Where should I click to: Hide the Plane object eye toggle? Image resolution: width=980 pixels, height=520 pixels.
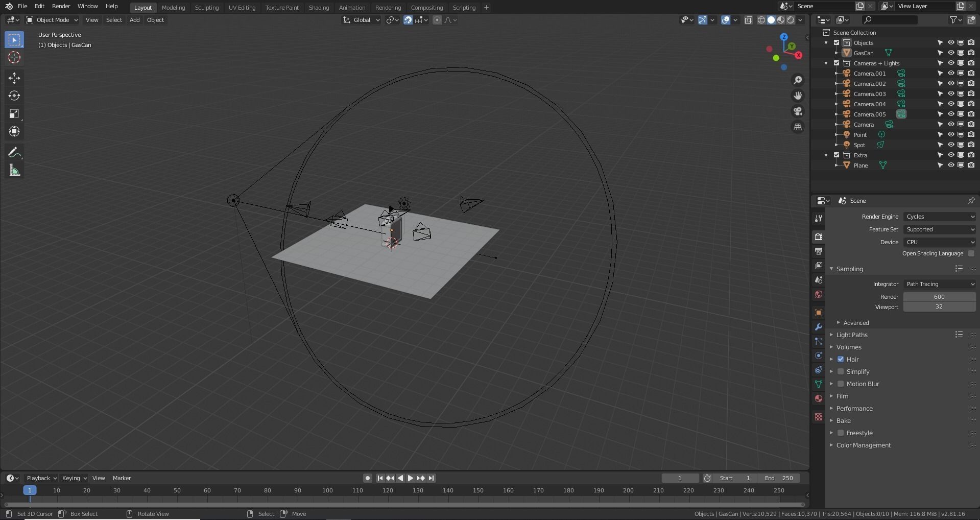point(951,166)
